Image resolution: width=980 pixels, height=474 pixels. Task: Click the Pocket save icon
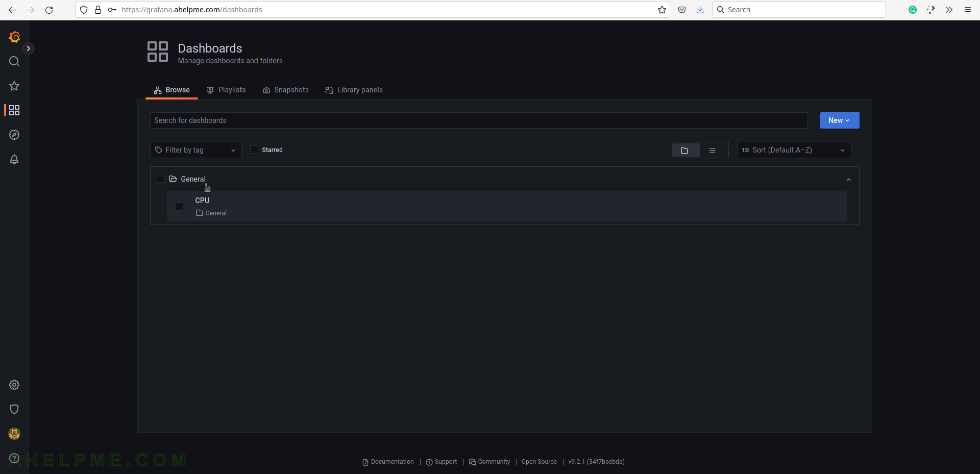point(682,10)
